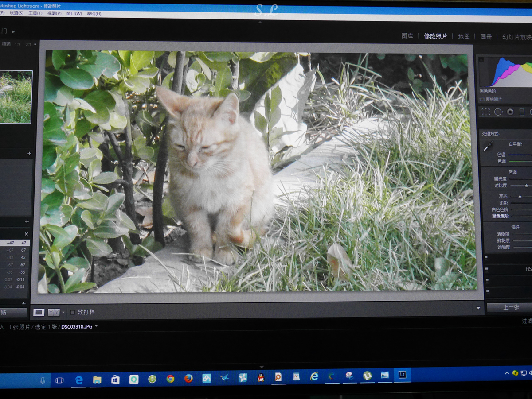532x399 pixels.
Task: Select the crop overlay tool
Action: click(x=486, y=112)
